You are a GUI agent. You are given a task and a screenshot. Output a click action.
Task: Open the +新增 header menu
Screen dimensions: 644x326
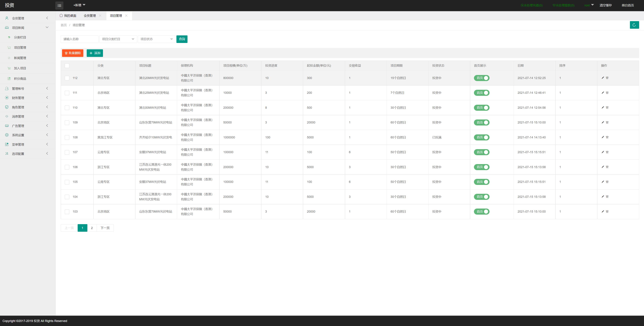tap(79, 5)
